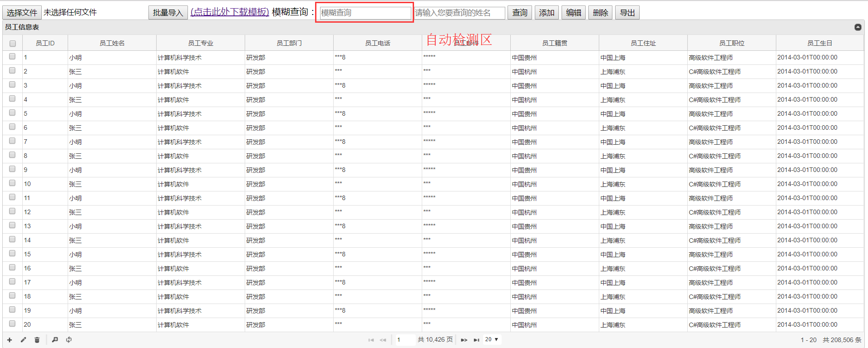Click 中国贵州 cell in row 7
Image resolution: width=868 pixels, height=348 pixels.
click(554, 142)
